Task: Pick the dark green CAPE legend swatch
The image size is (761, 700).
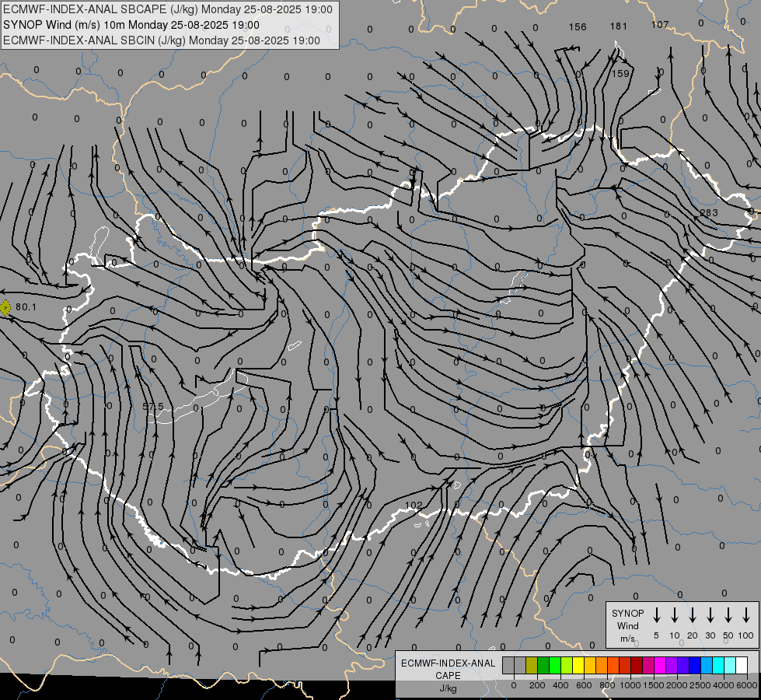Action: point(543,666)
